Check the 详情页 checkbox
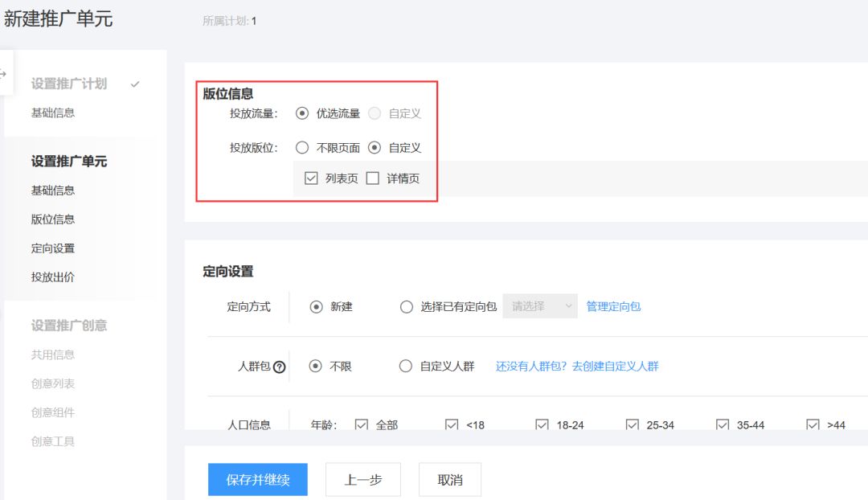Screen dimensions: 868x500 373,178
